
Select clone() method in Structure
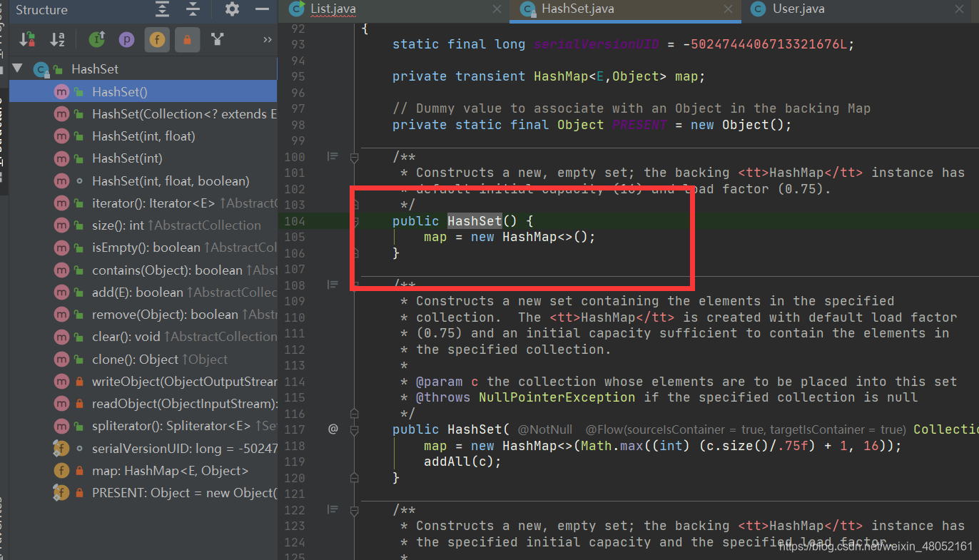point(143,360)
